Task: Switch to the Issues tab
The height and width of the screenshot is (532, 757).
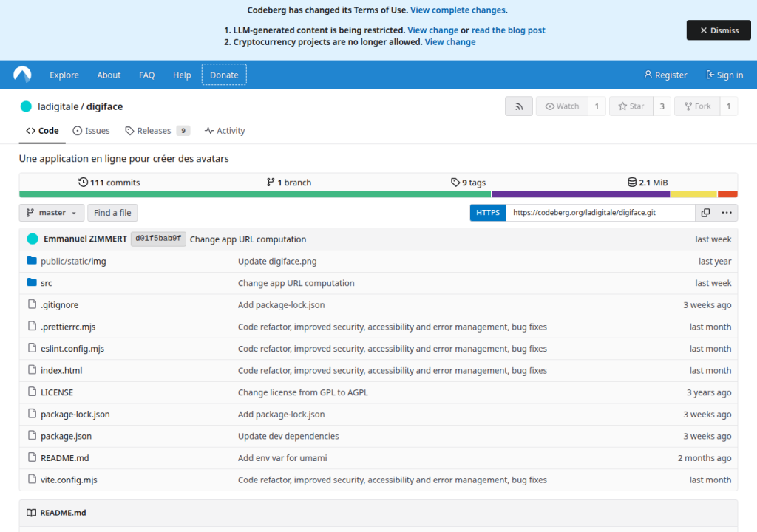Action: [x=91, y=130]
